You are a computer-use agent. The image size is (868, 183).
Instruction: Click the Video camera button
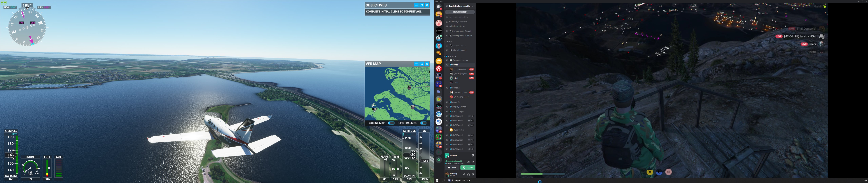[452, 168]
